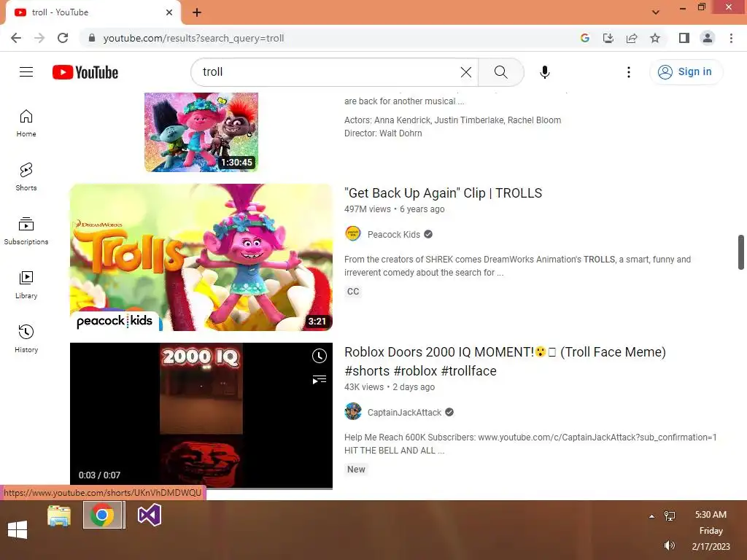Switch to Chrome in the taskbar

pyautogui.click(x=102, y=515)
